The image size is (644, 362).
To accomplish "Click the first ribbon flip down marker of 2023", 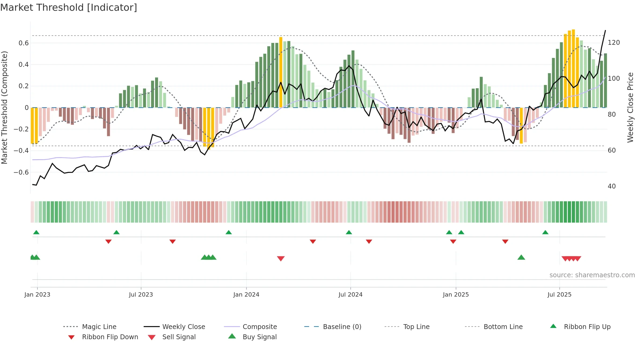I will [x=108, y=242].
